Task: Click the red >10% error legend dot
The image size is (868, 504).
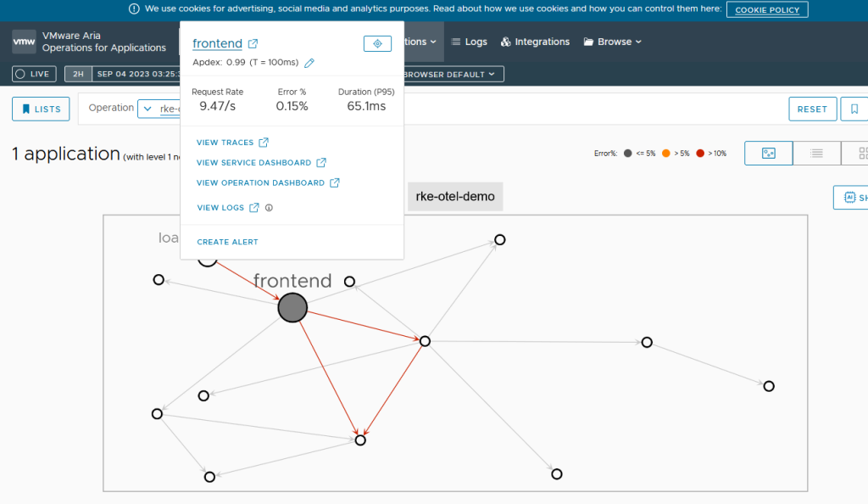Action: (700, 154)
